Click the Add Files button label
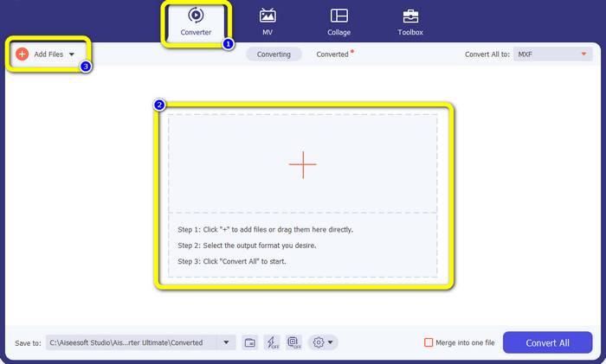The width and height of the screenshot is (606, 364). (x=48, y=54)
